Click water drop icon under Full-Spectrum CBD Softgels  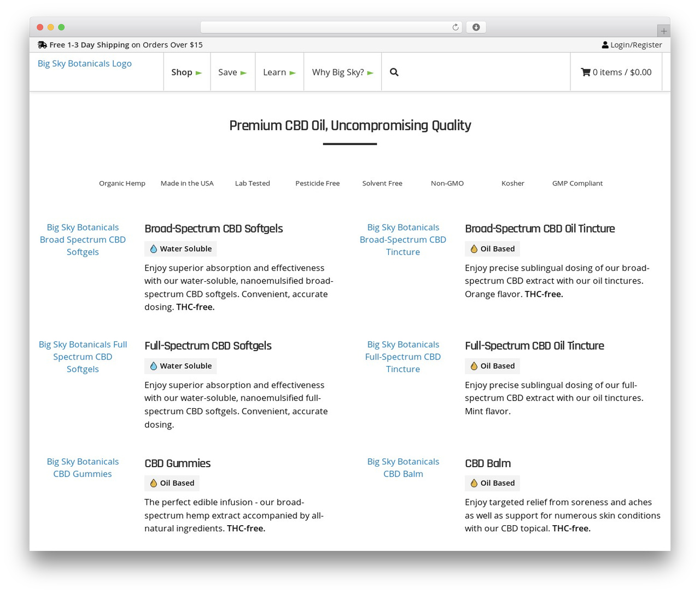[154, 366]
